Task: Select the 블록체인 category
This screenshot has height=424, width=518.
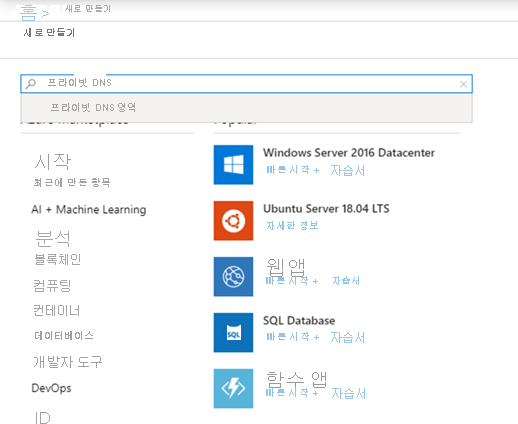Action: coord(58,259)
